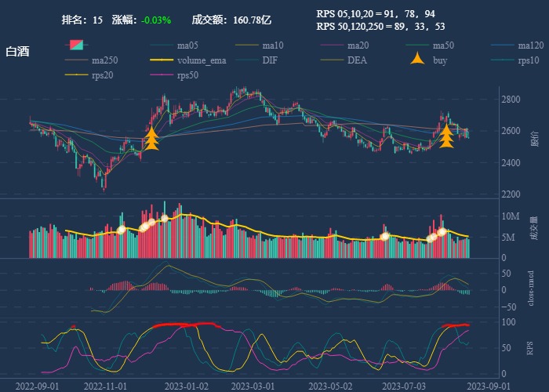Click the rps50 magenta line swatch
549x392 pixels.
(162, 74)
